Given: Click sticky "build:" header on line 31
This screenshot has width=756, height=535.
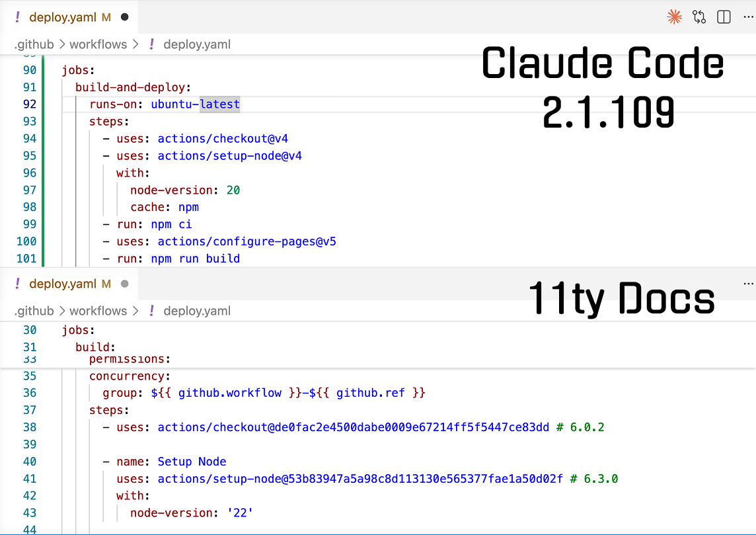Looking at the screenshot, I should pyautogui.click(x=95, y=347).
